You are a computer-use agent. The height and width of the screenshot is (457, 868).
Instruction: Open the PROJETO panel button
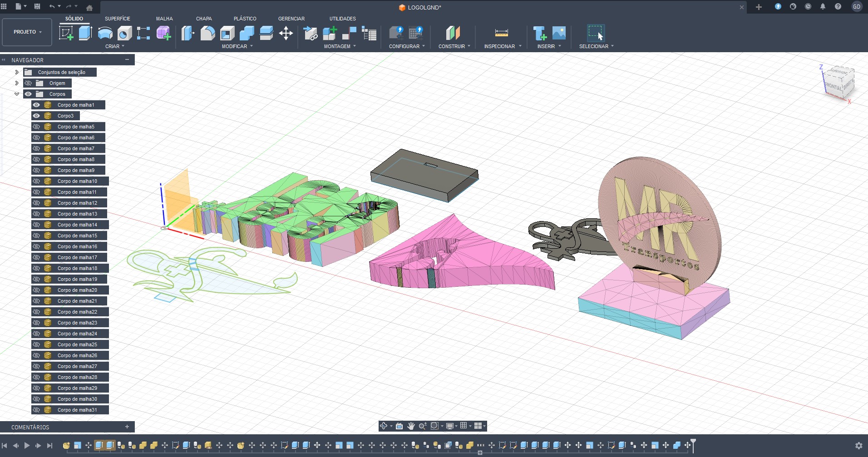pos(26,32)
